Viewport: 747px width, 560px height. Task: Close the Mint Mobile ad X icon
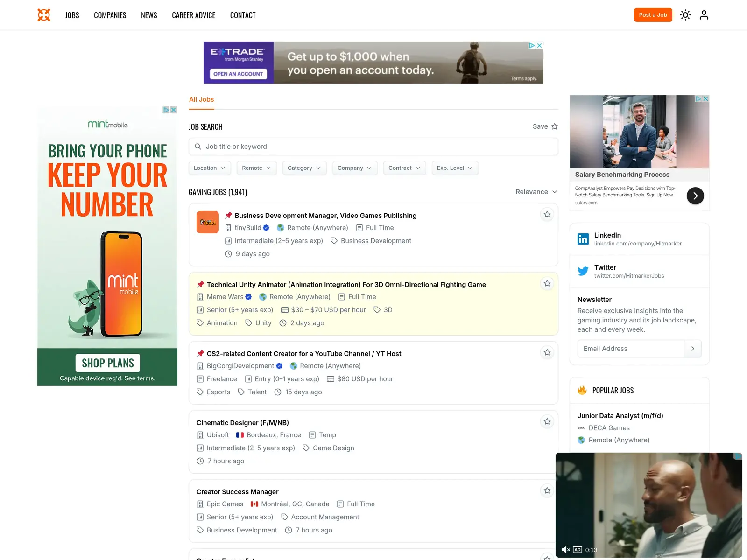pyautogui.click(x=173, y=110)
